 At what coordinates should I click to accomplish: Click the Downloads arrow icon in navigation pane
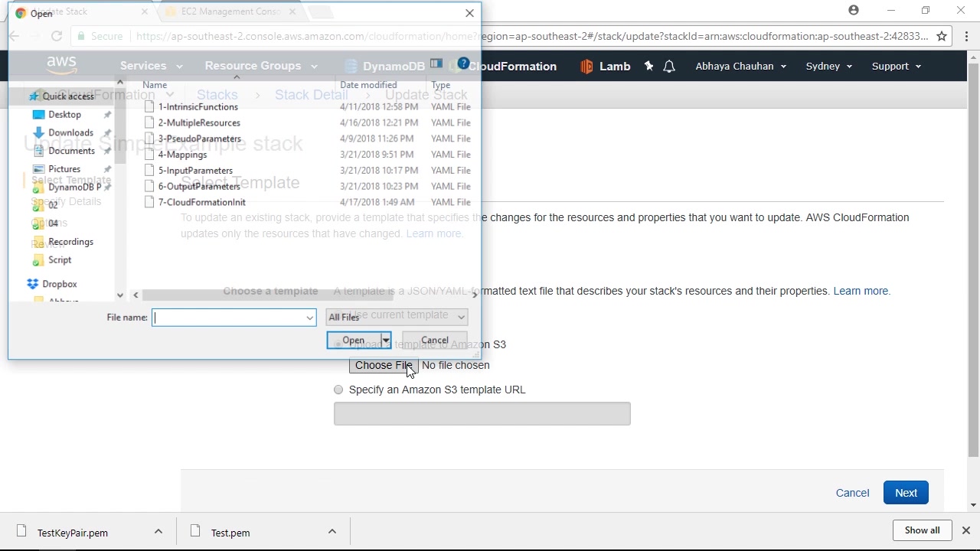point(39,132)
